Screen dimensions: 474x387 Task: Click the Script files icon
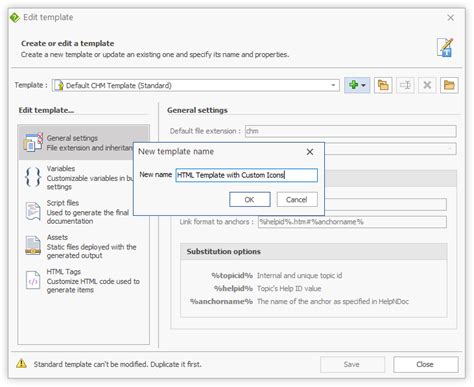coord(33,211)
